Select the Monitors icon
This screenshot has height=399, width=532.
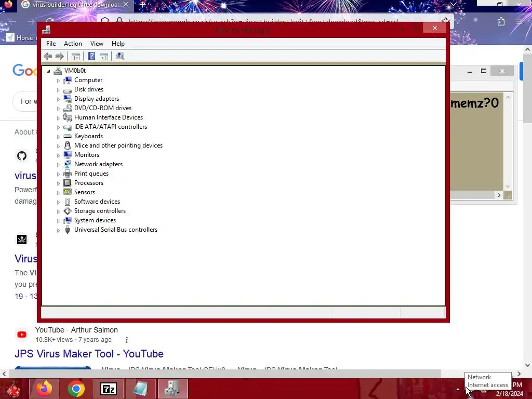click(x=68, y=155)
